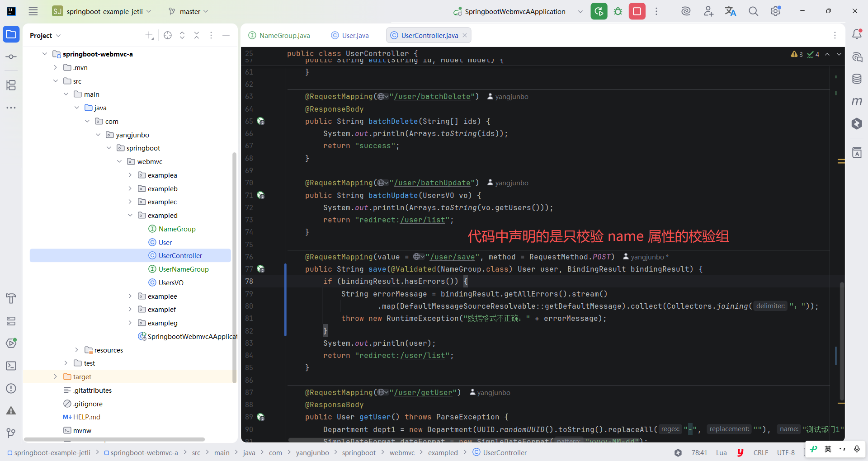
Task: Select opened file in Project tree
Action: click(168, 35)
